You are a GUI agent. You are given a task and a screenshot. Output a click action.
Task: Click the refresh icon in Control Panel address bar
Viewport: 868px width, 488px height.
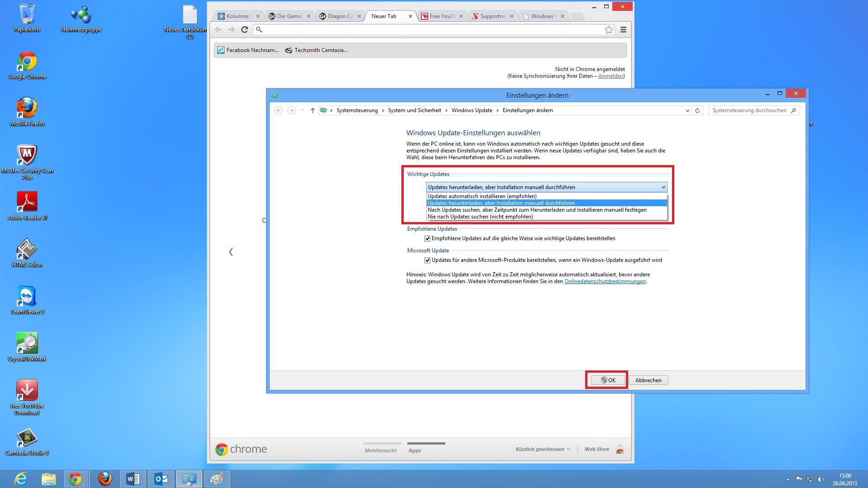[x=697, y=110]
